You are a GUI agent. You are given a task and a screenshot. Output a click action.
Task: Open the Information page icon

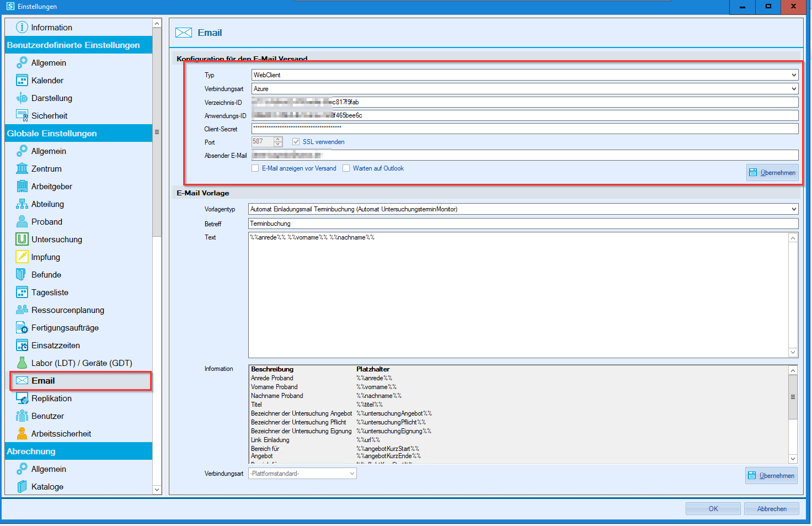[22, 27]
